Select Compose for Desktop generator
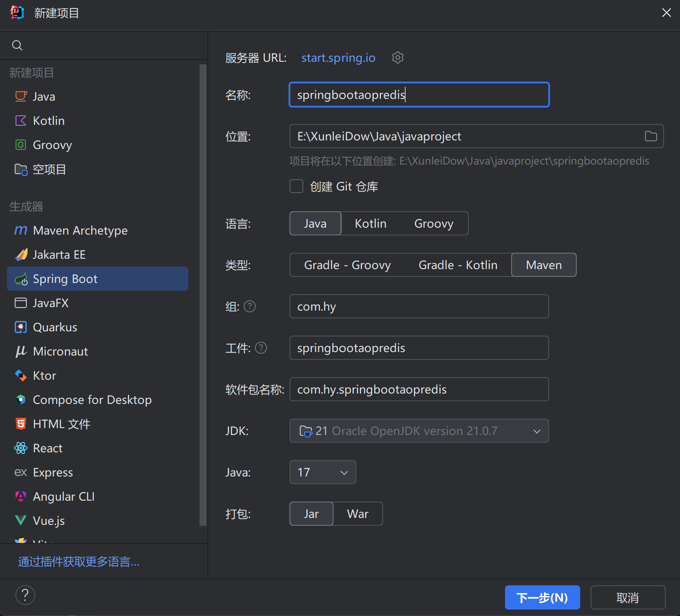Viewport: 680px width, 616px height. [x=98, y=400]
